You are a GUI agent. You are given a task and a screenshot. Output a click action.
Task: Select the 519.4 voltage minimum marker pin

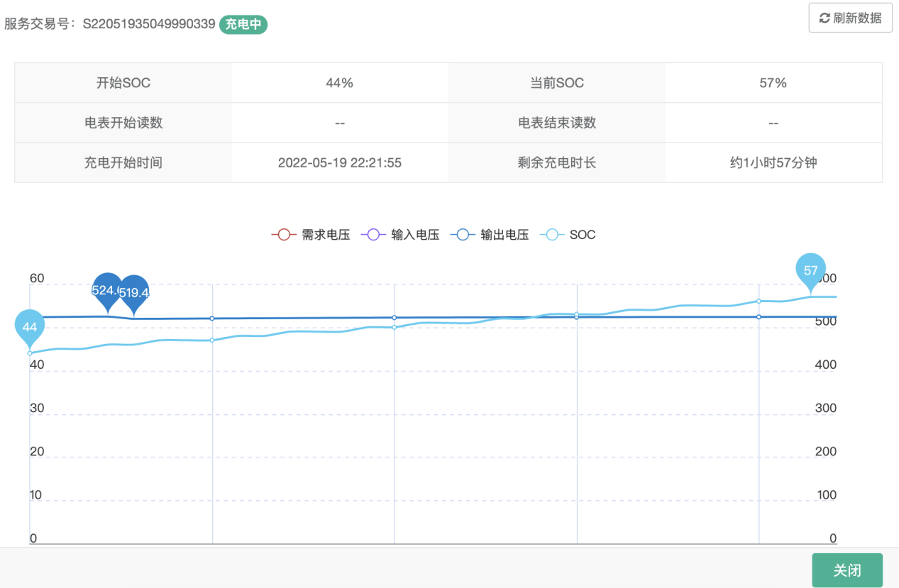coord(133,292)
